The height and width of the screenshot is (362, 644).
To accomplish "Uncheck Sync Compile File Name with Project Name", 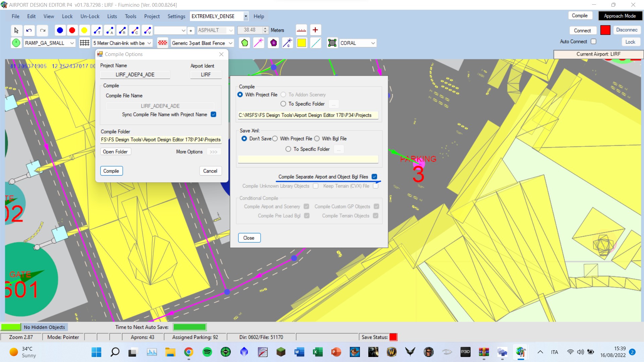I will coord(213,115).
